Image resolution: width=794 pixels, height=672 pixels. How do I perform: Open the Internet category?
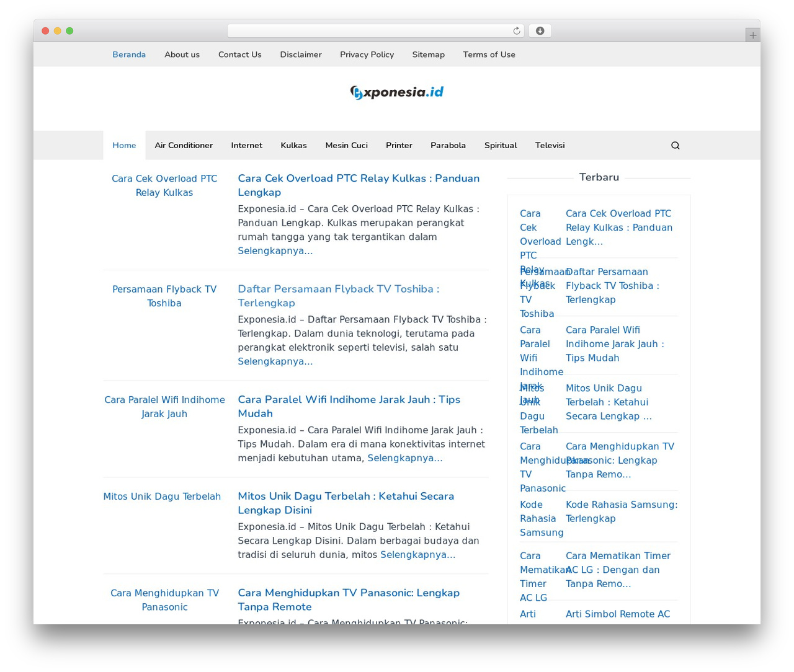point(246,145)
